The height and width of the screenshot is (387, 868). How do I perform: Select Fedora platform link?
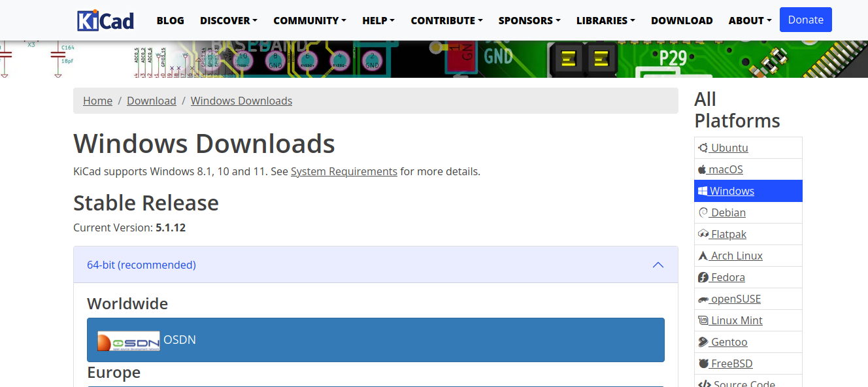728,277
